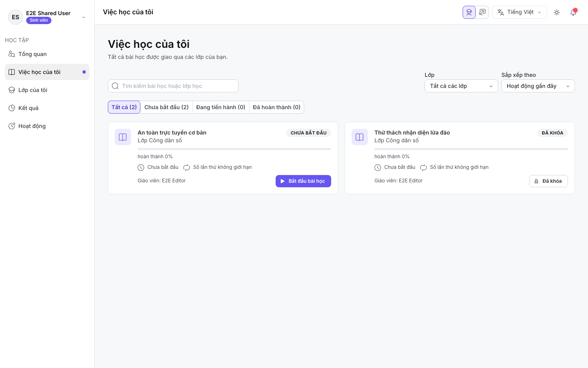Open the Hoạt động gần đây sort dropdown

(x=538, y=86)
